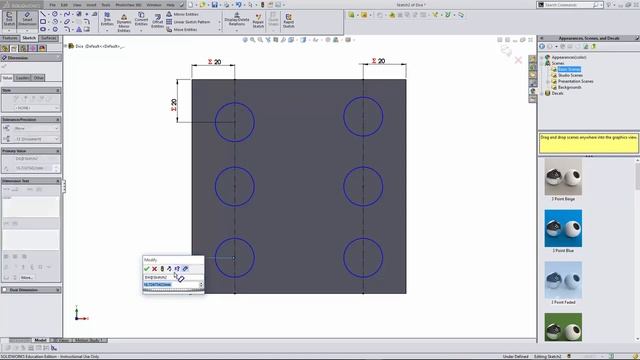Click the dimension value field in Modify box
Viewport: 640px width, 360px height.
tap(171, 284)
